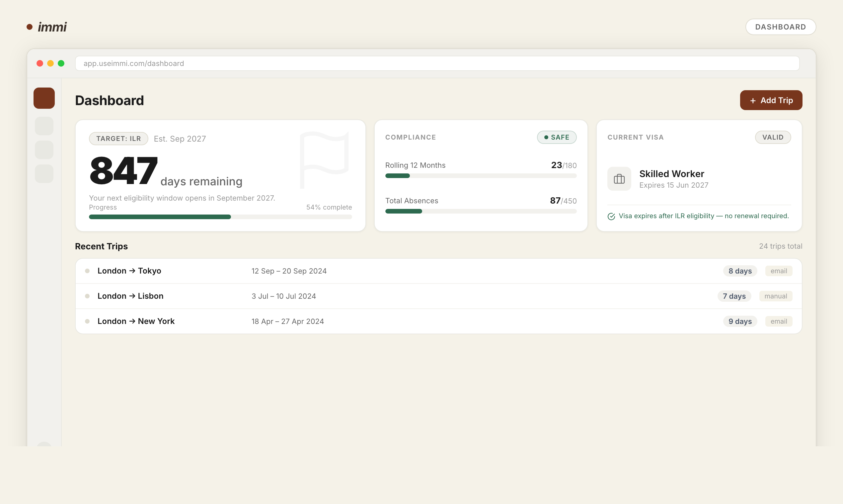This screenshot has height=504, width=843.
Task: Click the flag icon in the ILR card
Action: coord(324,159)
